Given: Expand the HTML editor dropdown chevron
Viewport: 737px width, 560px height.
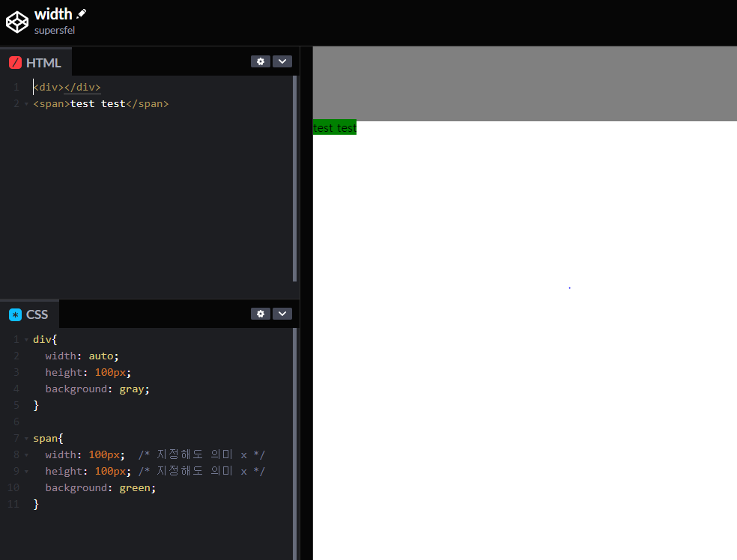Looking at the screenshot, I should pyautogui.click(x=282, y=61).
